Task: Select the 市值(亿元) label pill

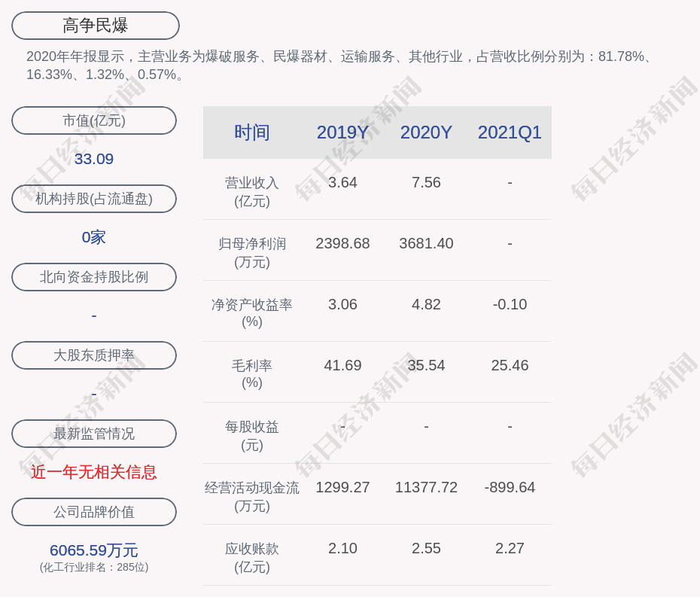Action: tap(94, 120)
